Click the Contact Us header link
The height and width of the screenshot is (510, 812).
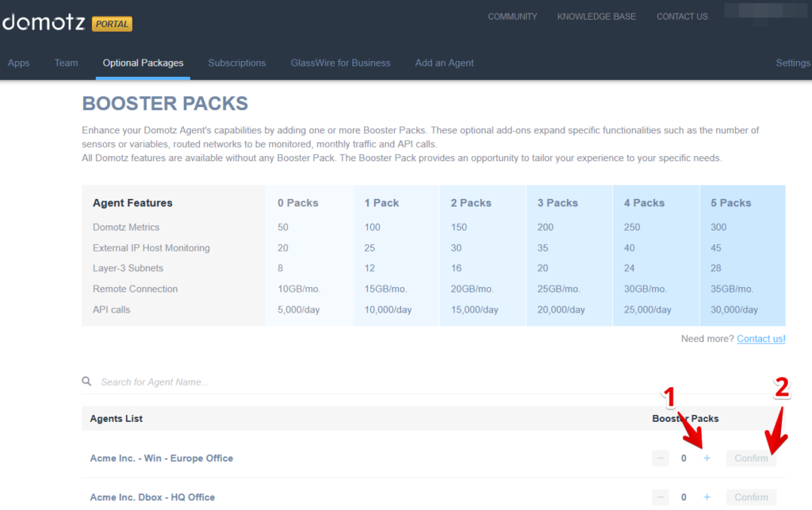click(682, 17)
